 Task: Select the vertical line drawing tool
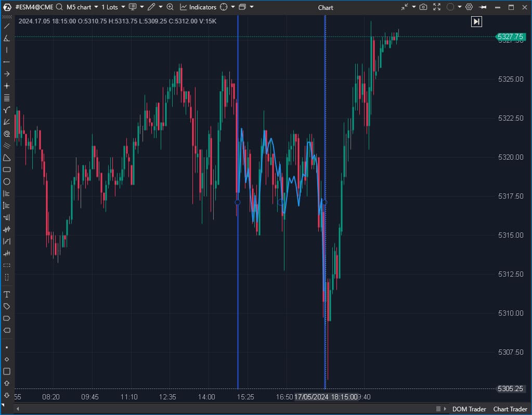[6, 50]
